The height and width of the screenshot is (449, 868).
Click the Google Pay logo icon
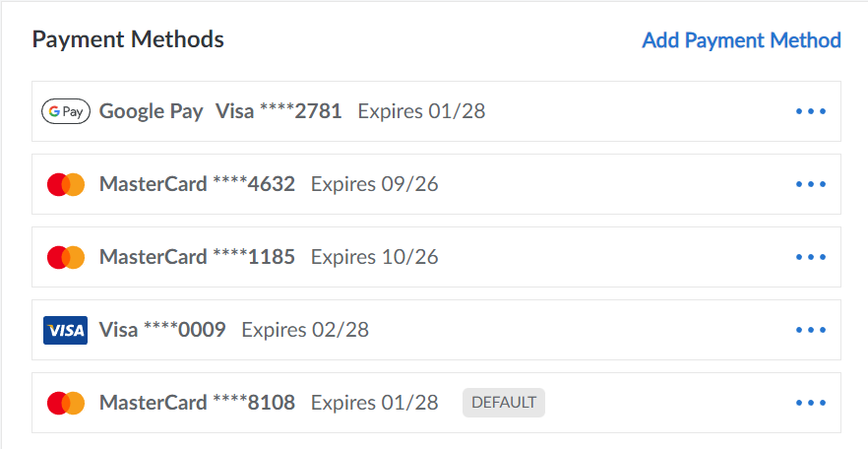[66, 111]
